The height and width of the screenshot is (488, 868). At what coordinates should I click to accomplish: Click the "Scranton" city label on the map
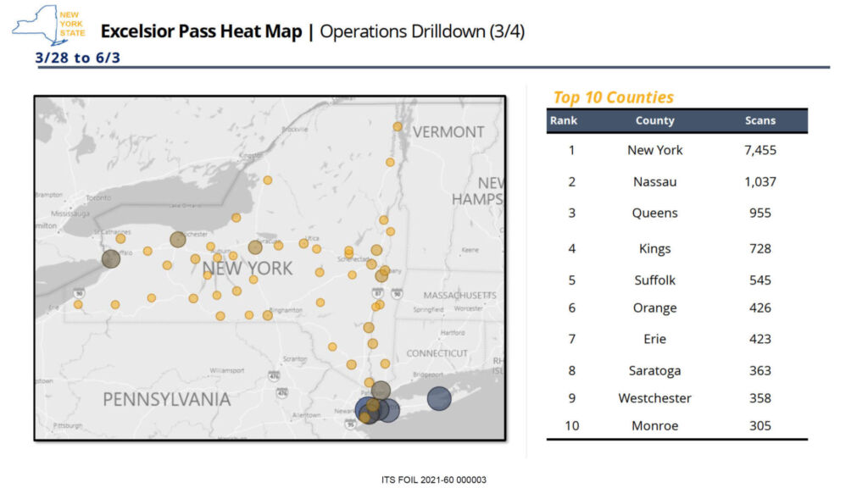click(x=294, y=359)
